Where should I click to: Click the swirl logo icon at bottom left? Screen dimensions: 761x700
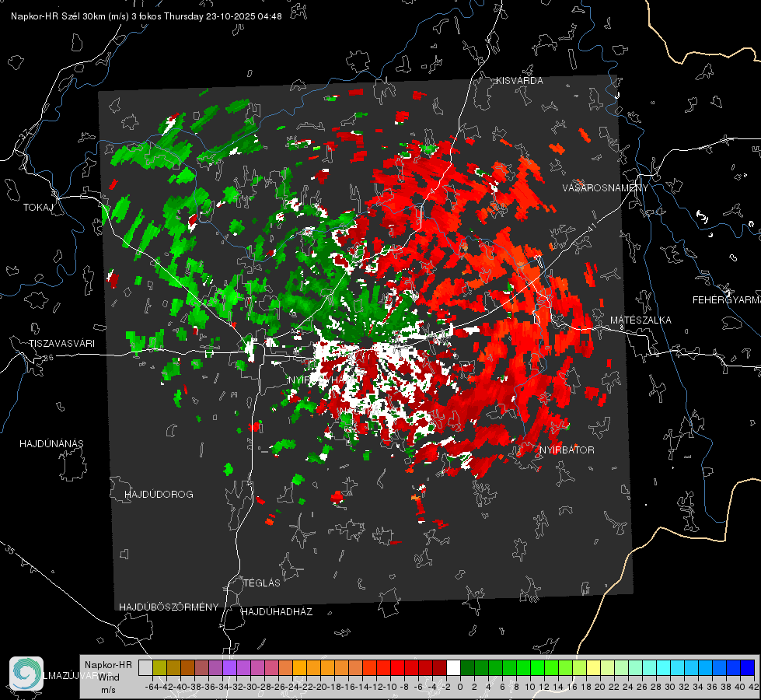click(26, 674)
